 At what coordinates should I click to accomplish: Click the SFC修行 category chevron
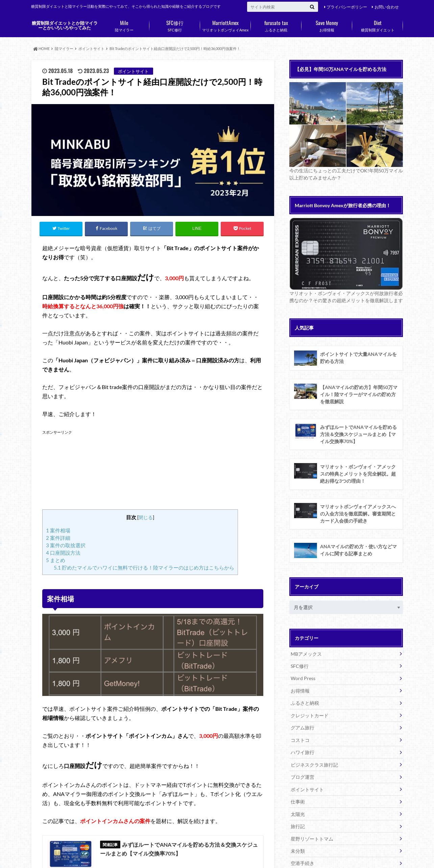(x=401, y=666)
